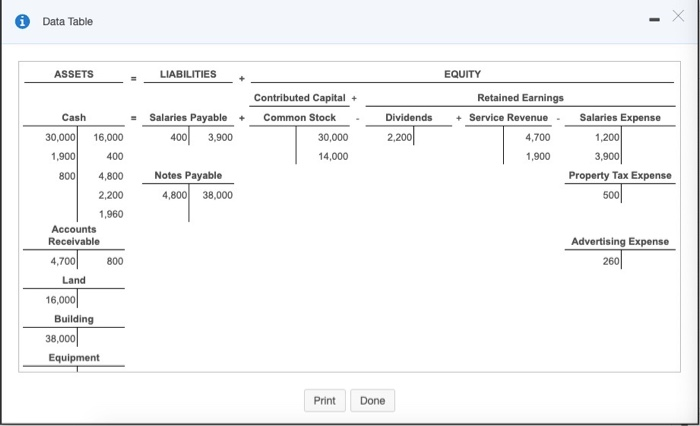The width and height of the screenshot is (700, 426).
Task: Click the Accounts Receivable account title
Action: click(74, 235)
